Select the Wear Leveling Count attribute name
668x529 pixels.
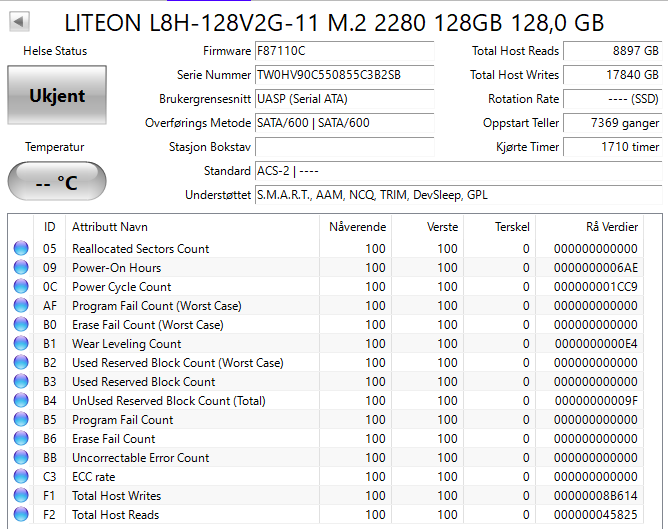point(127,344)
